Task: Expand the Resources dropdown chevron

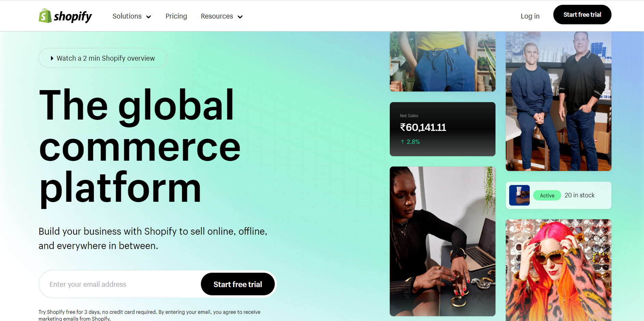Action: point(240,17)
